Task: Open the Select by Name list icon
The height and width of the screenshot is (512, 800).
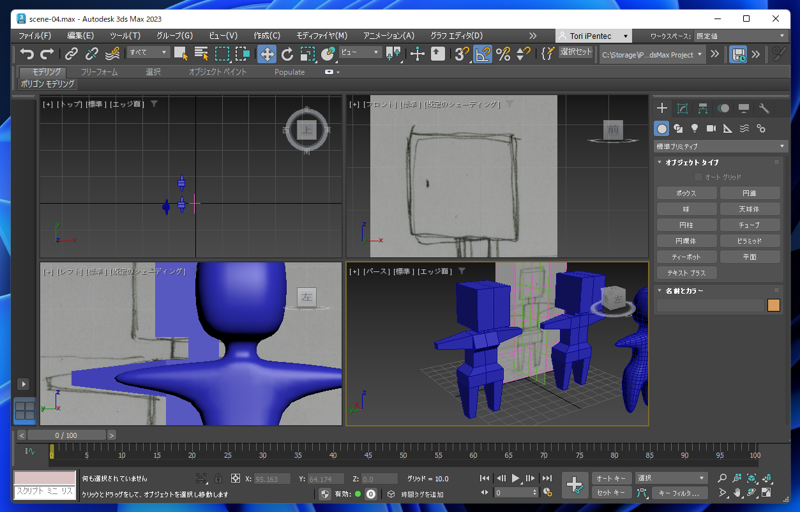Action: point(202,54)
